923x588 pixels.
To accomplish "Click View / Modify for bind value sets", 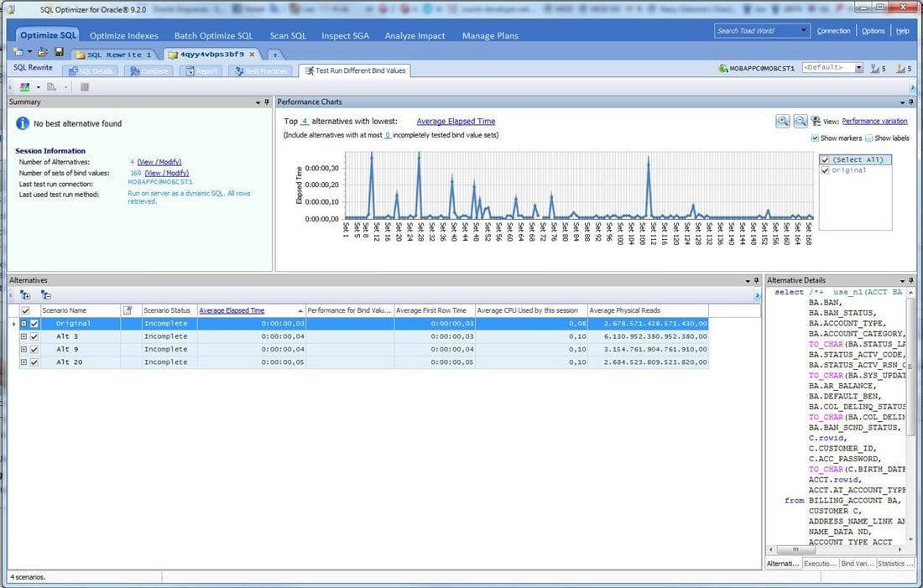I will [x=167, y=173].
